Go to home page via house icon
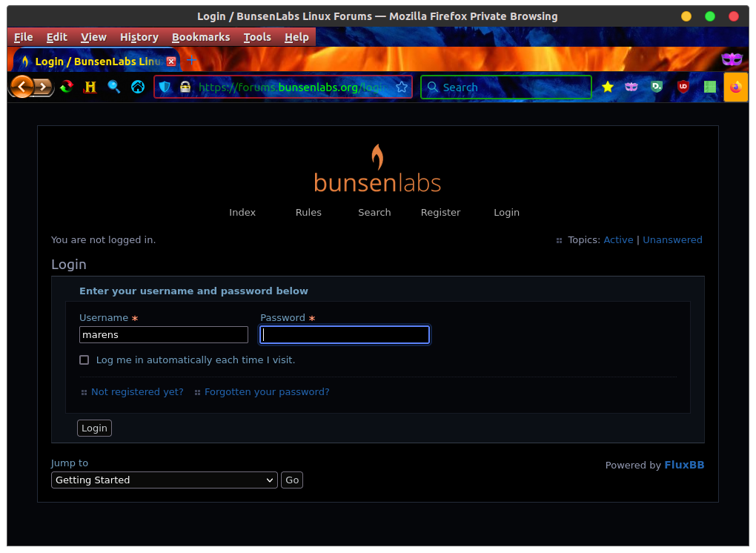Image resolution: width=756 pixels, height=553 pixels. (138, 87)
